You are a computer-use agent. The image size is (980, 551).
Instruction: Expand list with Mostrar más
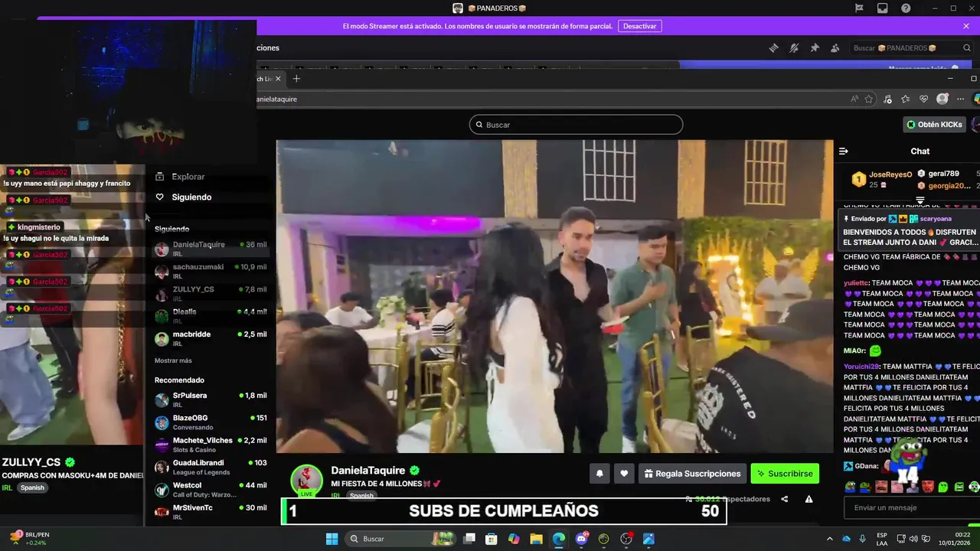173,360
